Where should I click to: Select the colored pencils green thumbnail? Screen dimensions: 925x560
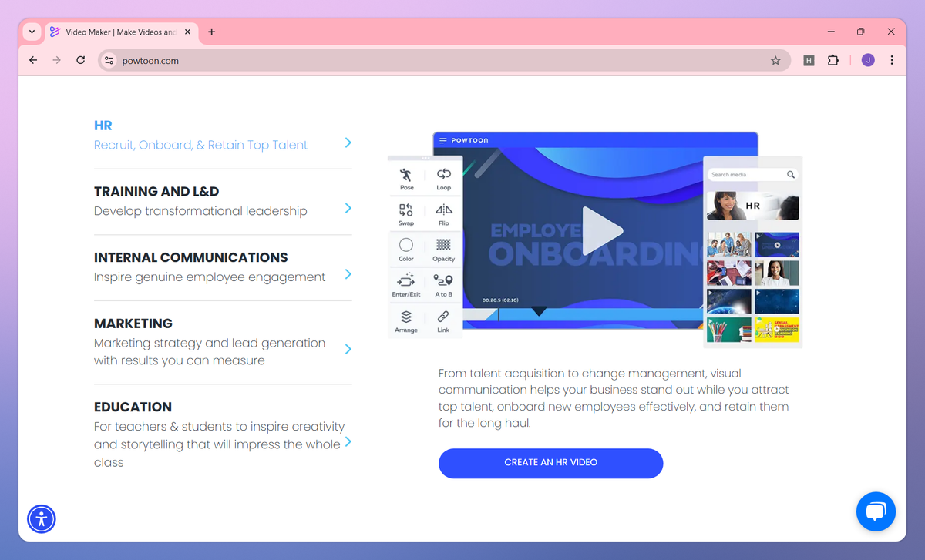(729, 330)
